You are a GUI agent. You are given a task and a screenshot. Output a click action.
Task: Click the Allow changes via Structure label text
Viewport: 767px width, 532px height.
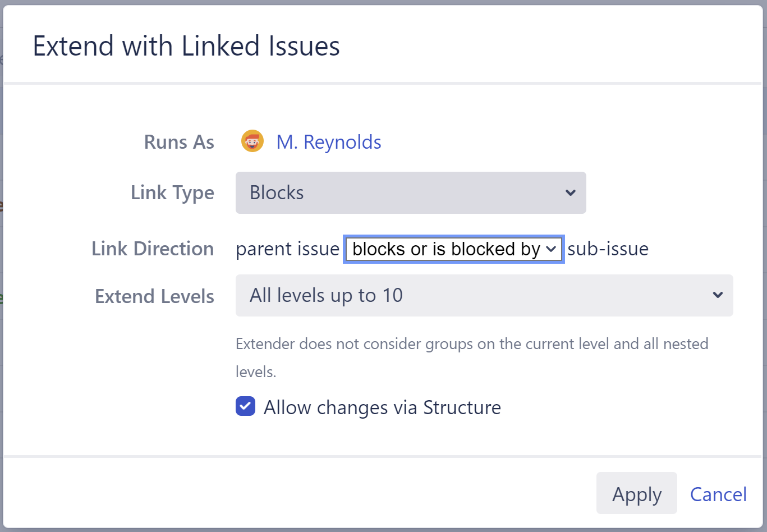point(382,407)
